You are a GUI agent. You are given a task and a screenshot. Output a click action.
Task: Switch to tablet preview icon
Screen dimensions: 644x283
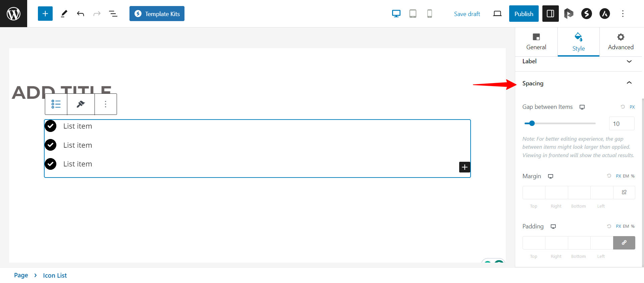pyautogui.click(x=413, y=14)
